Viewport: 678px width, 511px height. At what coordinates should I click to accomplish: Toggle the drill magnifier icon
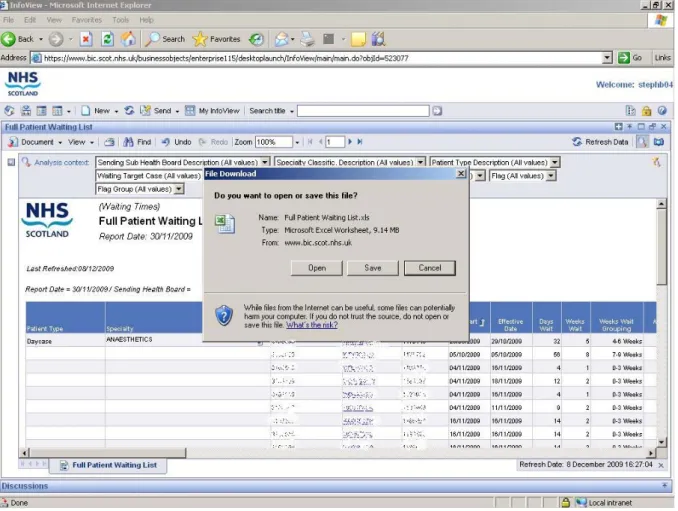click(643, 142)
